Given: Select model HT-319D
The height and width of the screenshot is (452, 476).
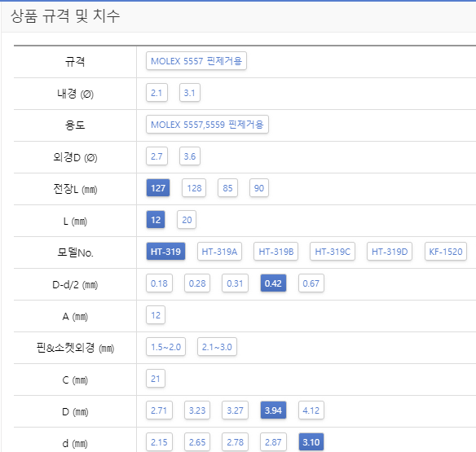Looking at the screenshot, I should [390, 252].
